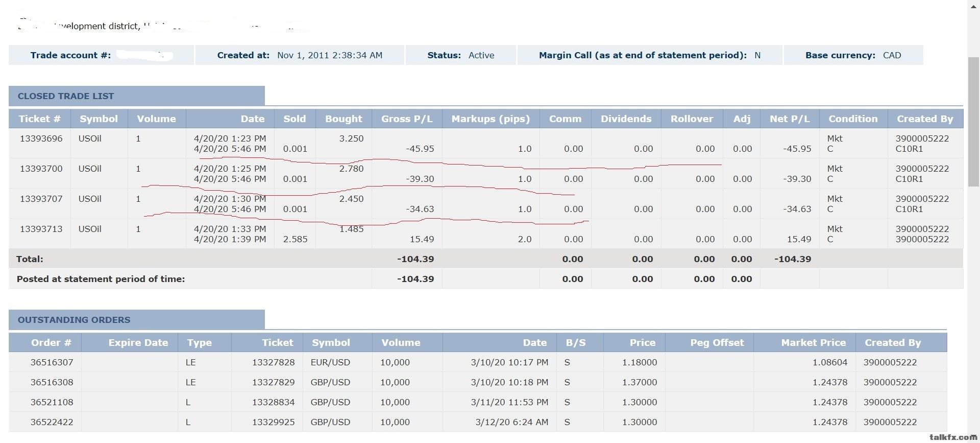The height and width of the screenshot is (443, 980).
Task: Select order number 36516307
Action: coord(52,362)
